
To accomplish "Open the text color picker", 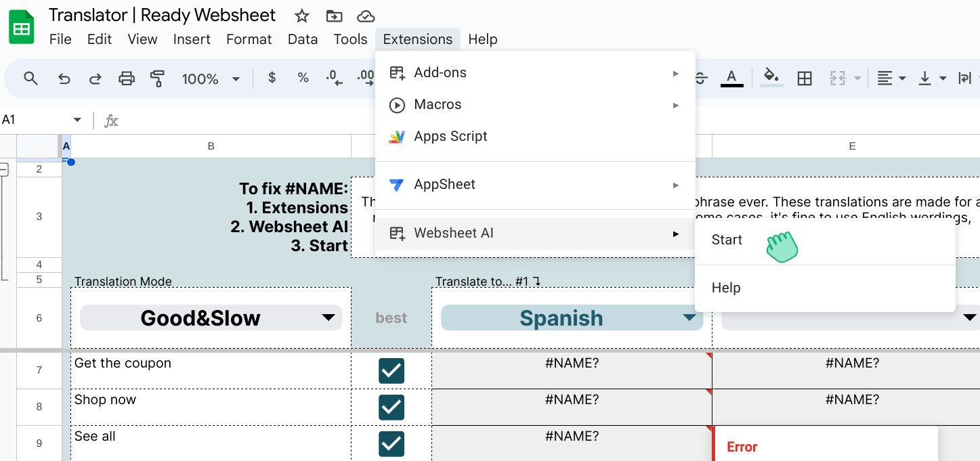I will coord(731,78).
